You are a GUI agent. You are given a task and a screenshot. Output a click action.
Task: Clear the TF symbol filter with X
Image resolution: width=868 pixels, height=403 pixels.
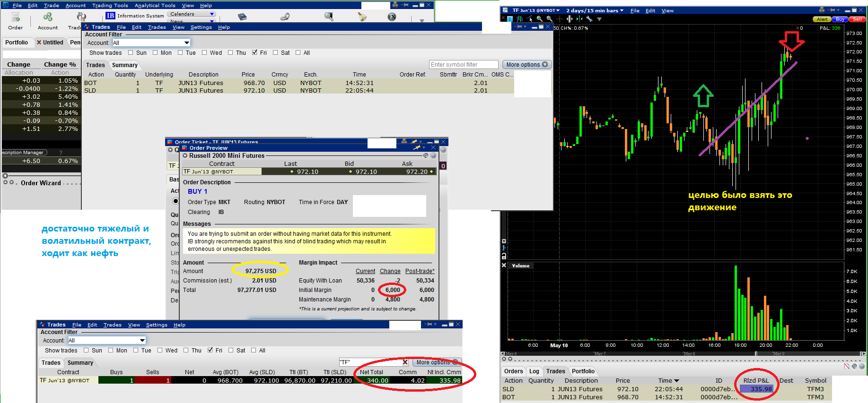pos(405,362)
